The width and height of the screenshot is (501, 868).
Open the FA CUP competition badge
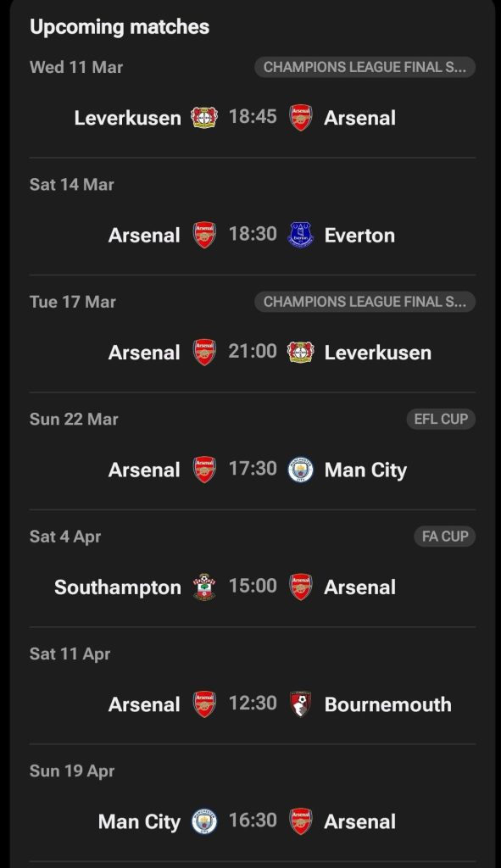pyautogui.click(x=445, y=536)
